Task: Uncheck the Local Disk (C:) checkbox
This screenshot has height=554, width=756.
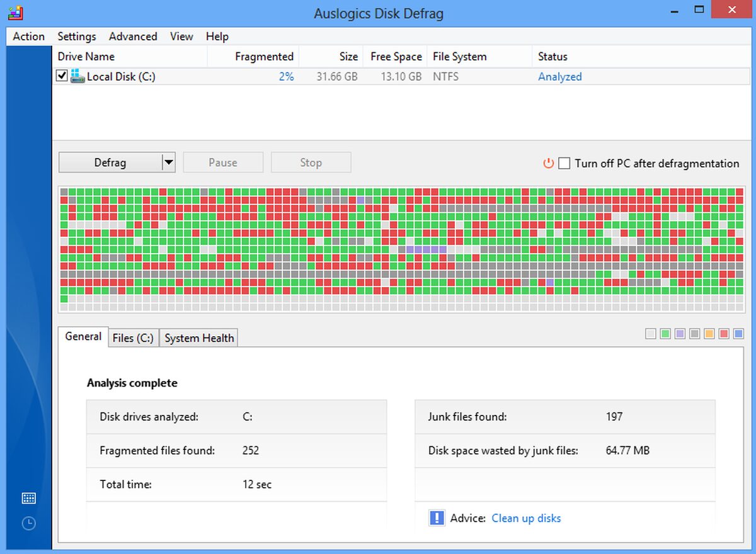Action: click(x=62, y=76)
